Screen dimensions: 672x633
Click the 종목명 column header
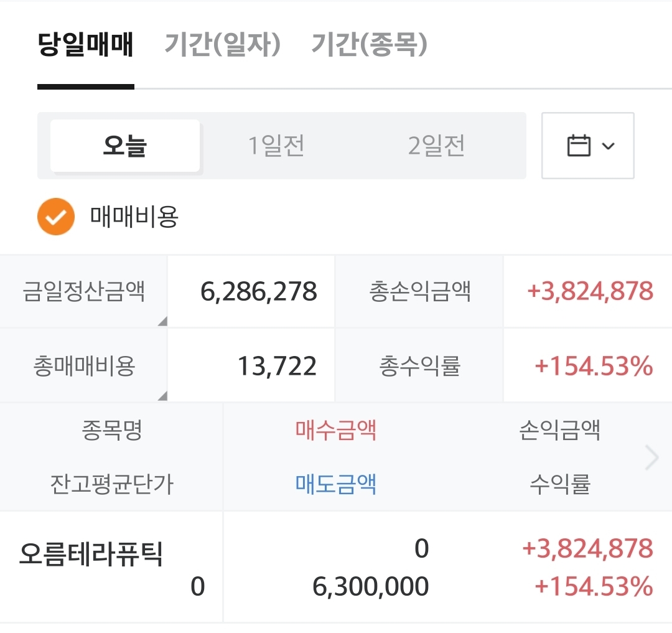pyautogui.click(x=112, y=430)
